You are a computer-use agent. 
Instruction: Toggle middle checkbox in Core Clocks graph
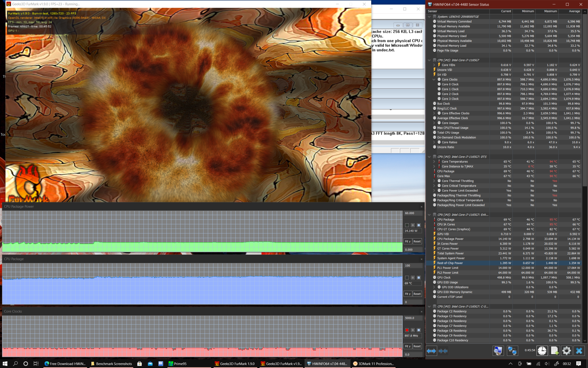(413, 330)
